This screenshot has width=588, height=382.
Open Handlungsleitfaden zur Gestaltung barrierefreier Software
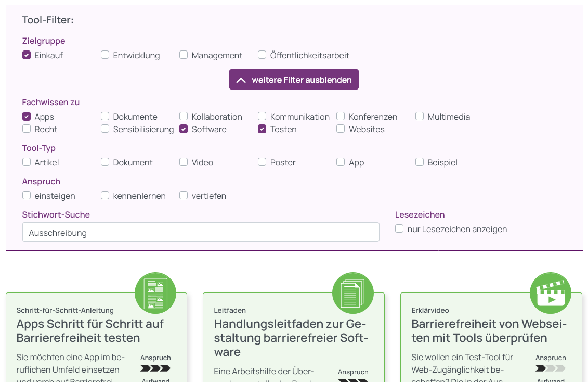click(x=291, y=338)
